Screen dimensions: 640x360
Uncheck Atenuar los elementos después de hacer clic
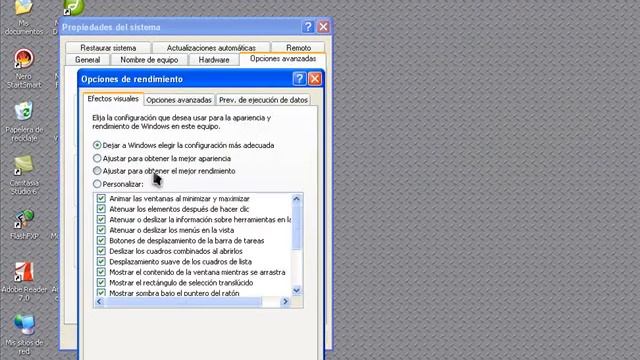point(101,209)
